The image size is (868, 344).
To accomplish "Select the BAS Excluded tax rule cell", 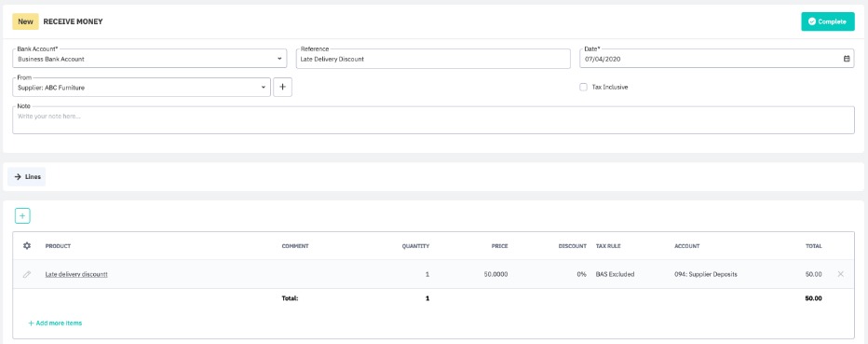I will pyautogui.click(x=615, y=274).
